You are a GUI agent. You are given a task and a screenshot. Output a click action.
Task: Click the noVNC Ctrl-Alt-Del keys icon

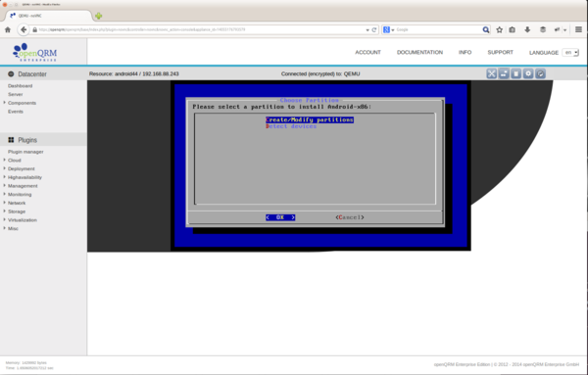504,73
